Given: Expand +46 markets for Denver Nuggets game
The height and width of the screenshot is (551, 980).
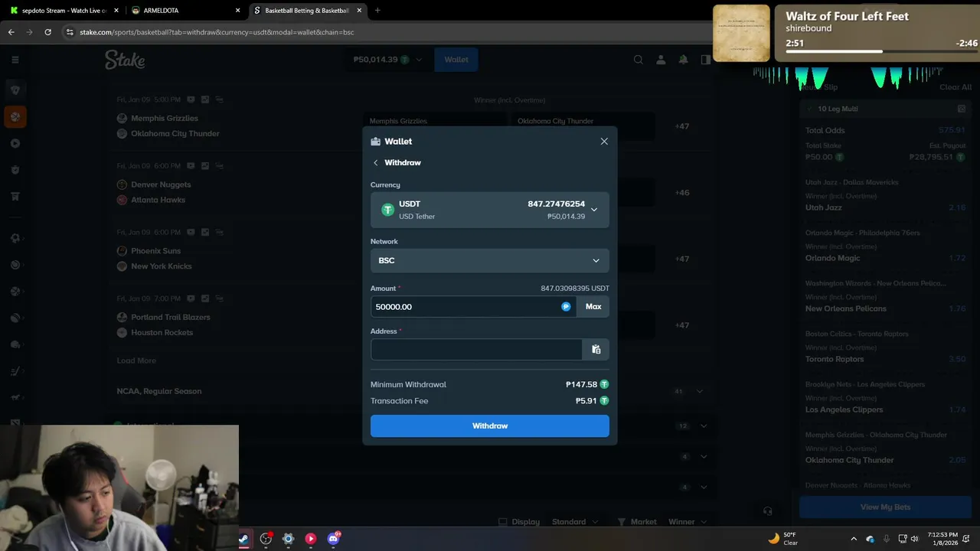Looking at the screenshot, I should coord(682,192).
